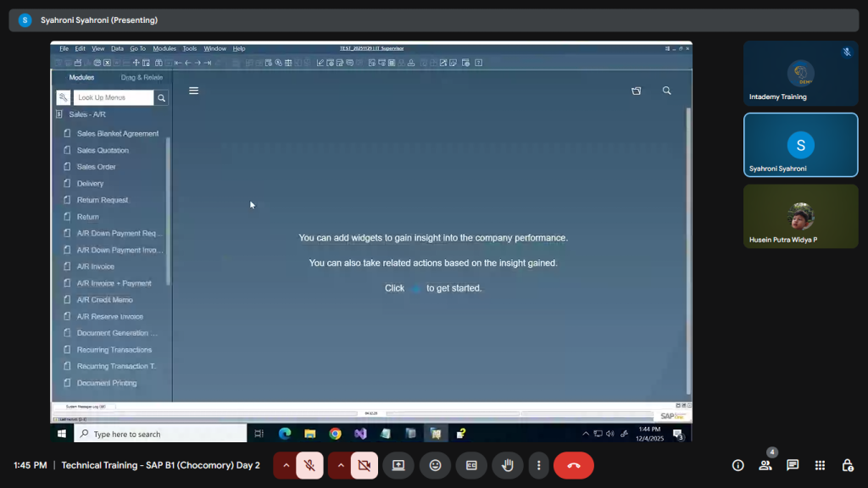Click the balance scale toolbar icon

pos(288,63)
